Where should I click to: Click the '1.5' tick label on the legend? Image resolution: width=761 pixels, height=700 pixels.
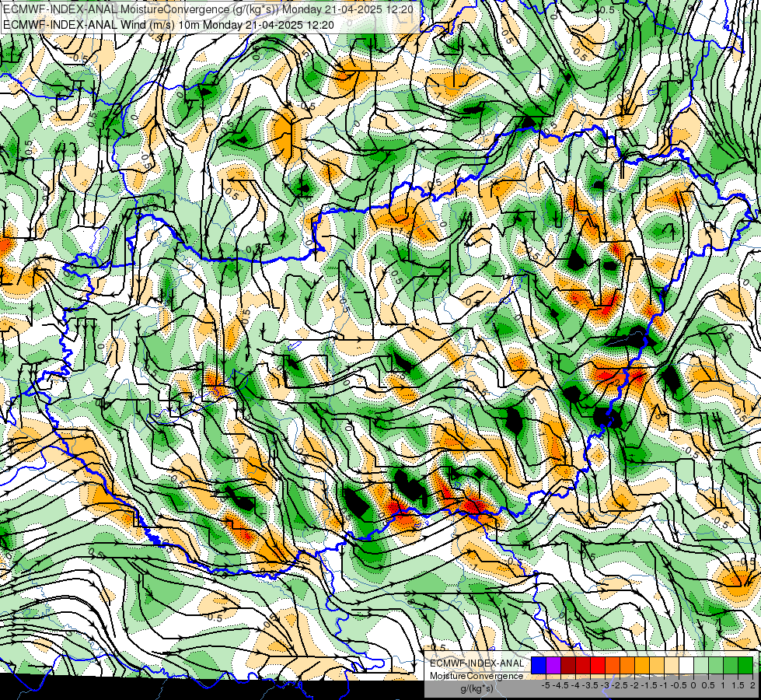[738, 685]
